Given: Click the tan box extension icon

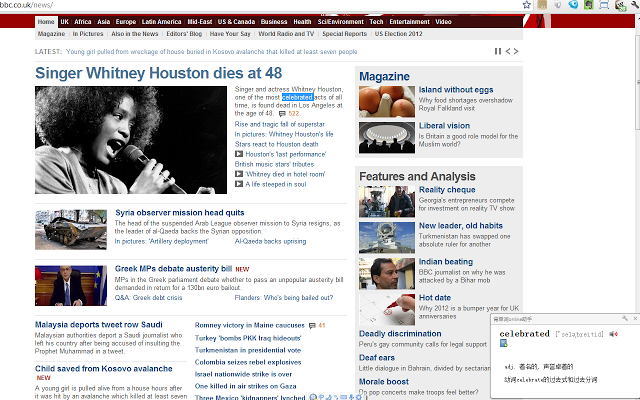Looking at the screenshot, I should (x=542, y=5).
